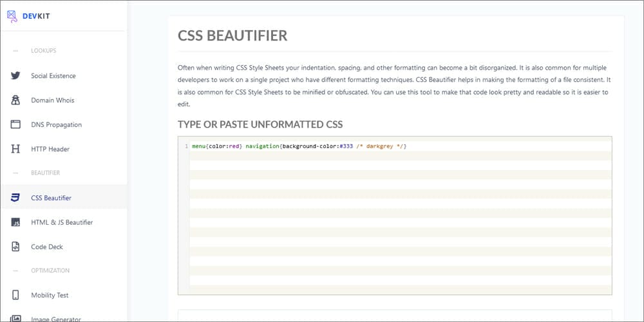Click line number 1 in editor gutter

point(187,146)
